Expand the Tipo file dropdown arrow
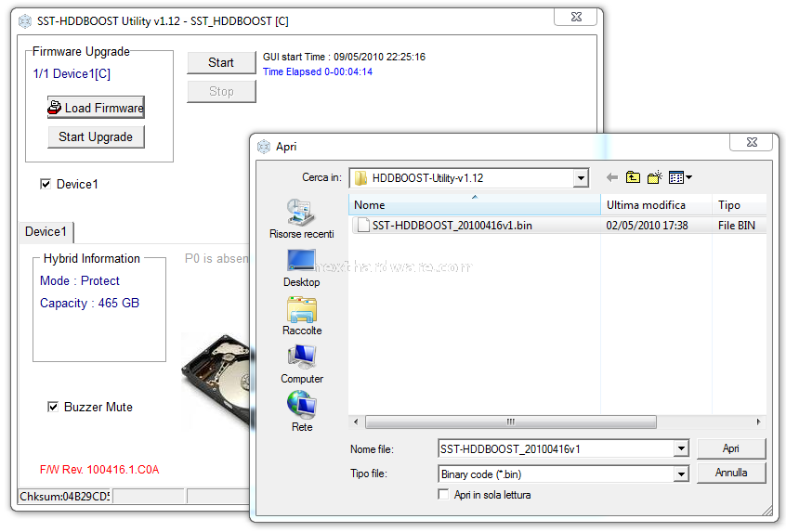 pos(681,474)
